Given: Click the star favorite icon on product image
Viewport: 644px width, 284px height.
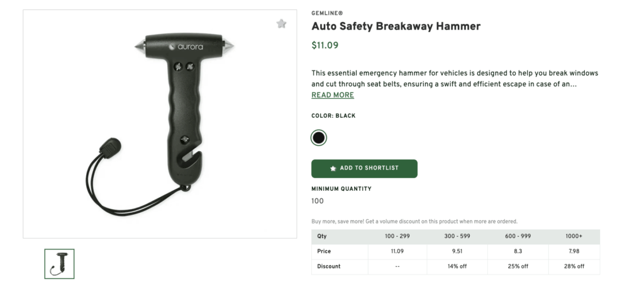Looking at the screenshot, I should tap(281, 24).
